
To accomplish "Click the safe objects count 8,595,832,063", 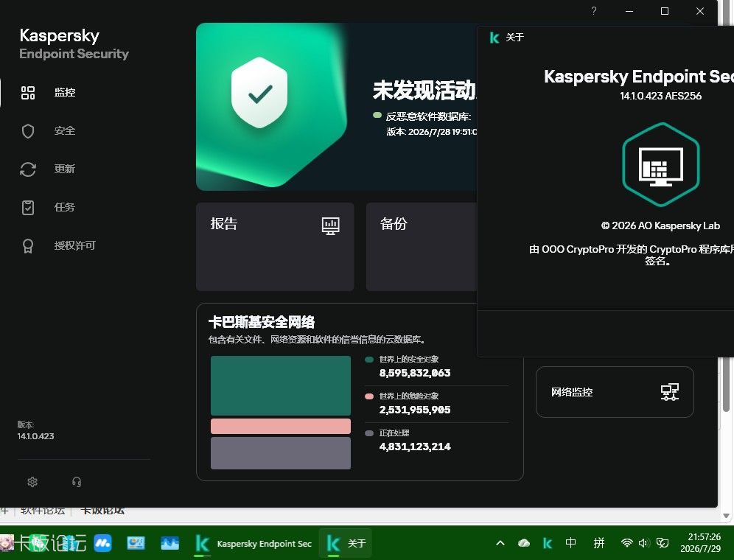I will [415, 373].
